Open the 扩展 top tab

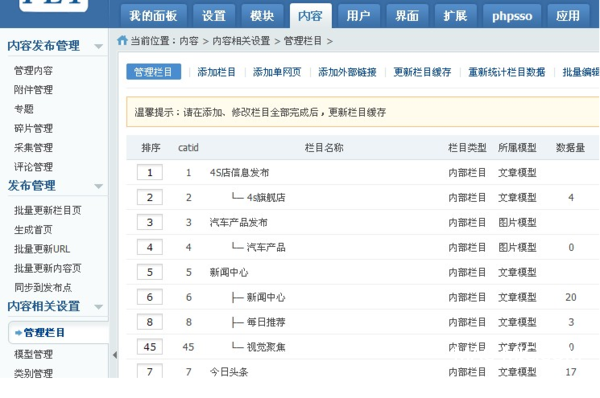(x=455, y=16)
